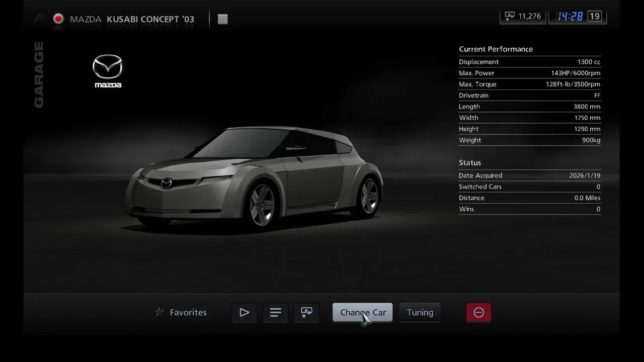Click the Mazda logo emblem
Screen dimensions: 644x362
click(x=108, y=71)
